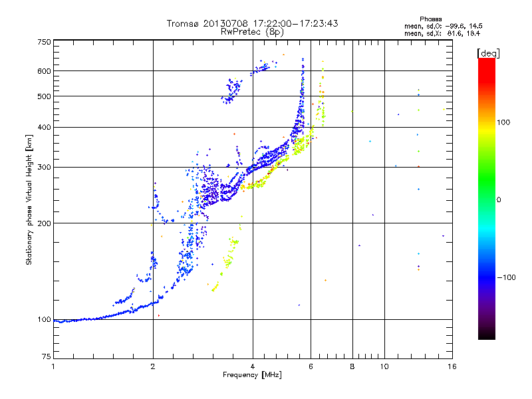This screenshot has width=532, height=399.
Task: Click the x-axis tick label '10'
Action: click(384, 366)
